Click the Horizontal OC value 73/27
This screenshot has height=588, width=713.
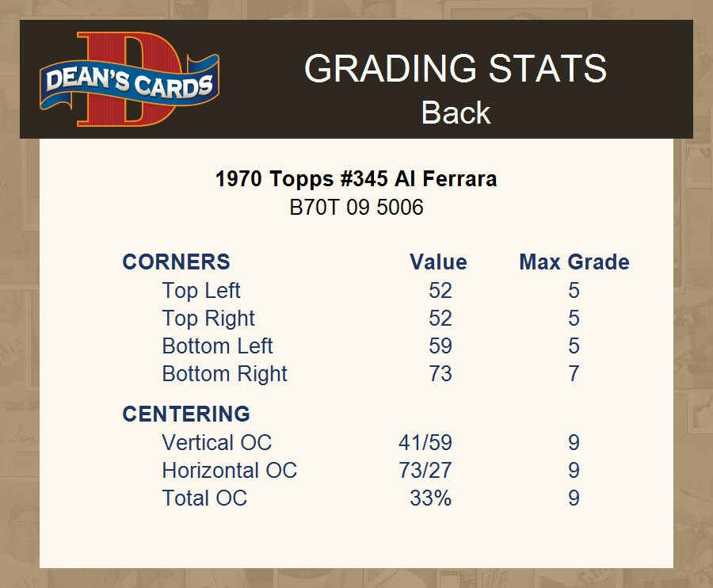click(425, 471)
